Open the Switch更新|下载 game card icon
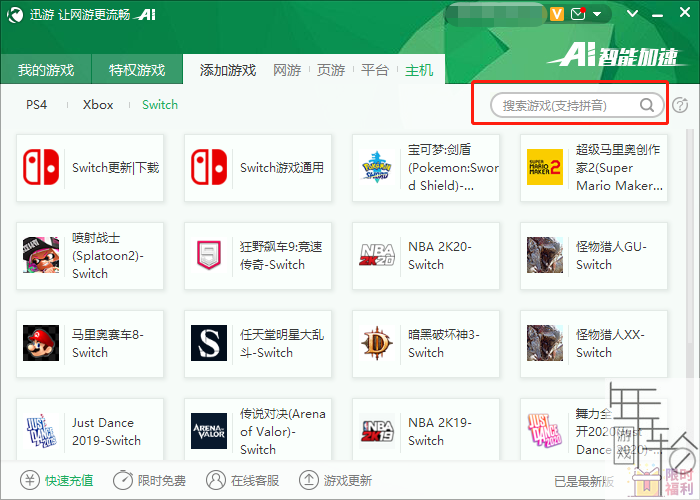Screen dimensions: 700x500 click(x=41, y=167)
